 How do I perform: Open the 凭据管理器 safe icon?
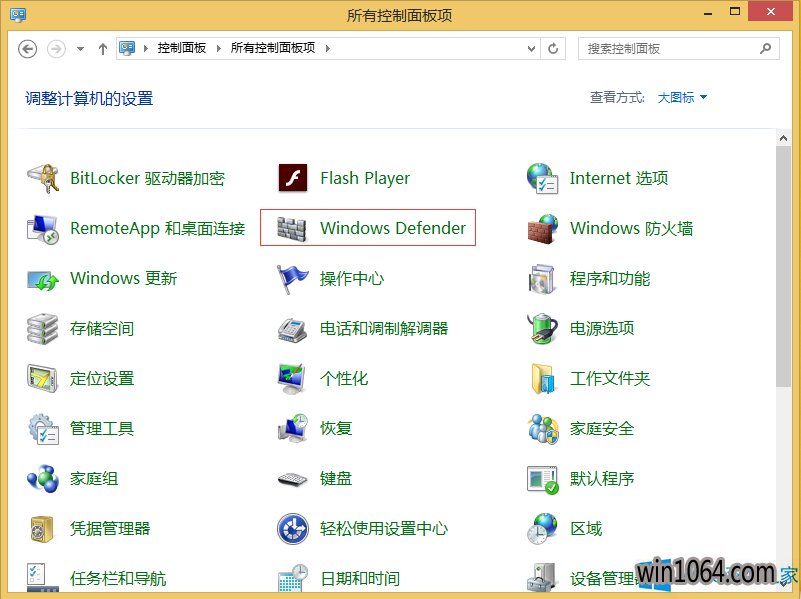[x=42, y=529]
